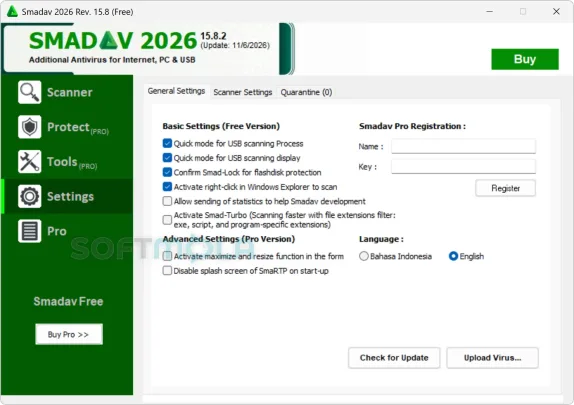This screenshot has width=574, height=405.
Task: Switch to the Scanner Settings tab
Action: tap(243, 92)
